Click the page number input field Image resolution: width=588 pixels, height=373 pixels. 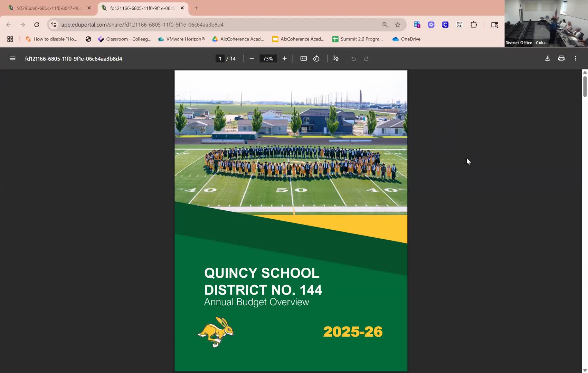pyautogui.click(x=220, y=58)
